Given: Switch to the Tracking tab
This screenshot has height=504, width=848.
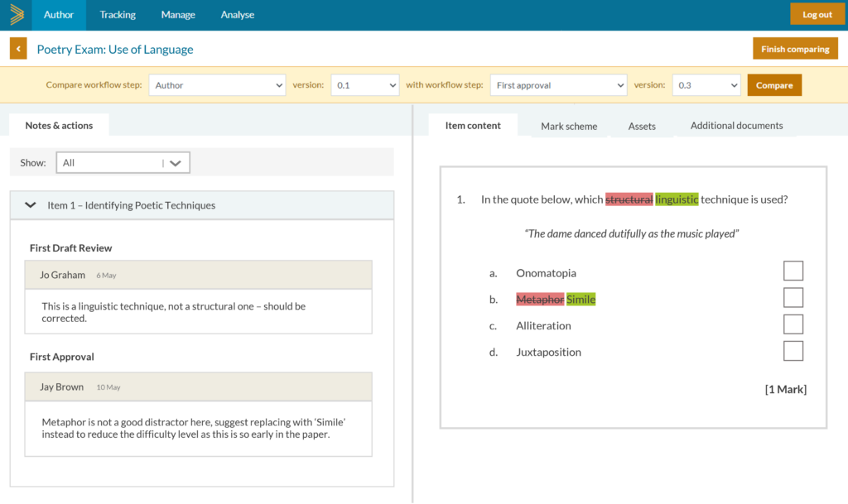Looking at the screenshot, I should 117,14.
